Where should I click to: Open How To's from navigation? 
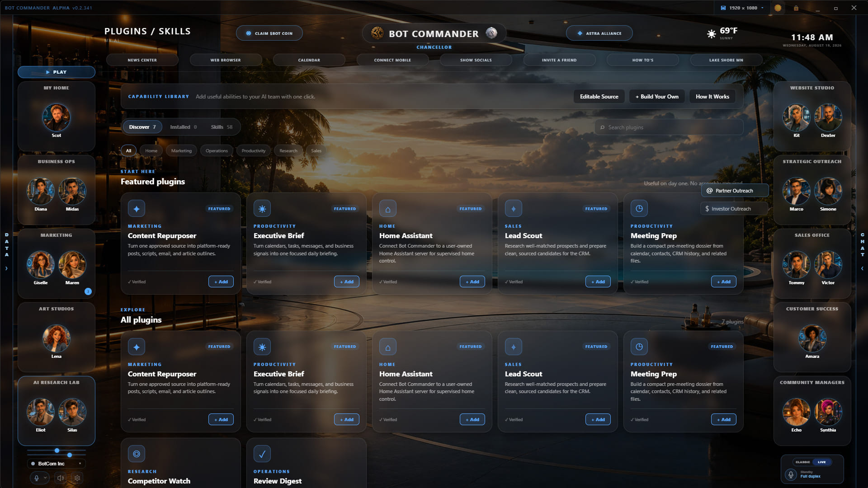[643, 60]
